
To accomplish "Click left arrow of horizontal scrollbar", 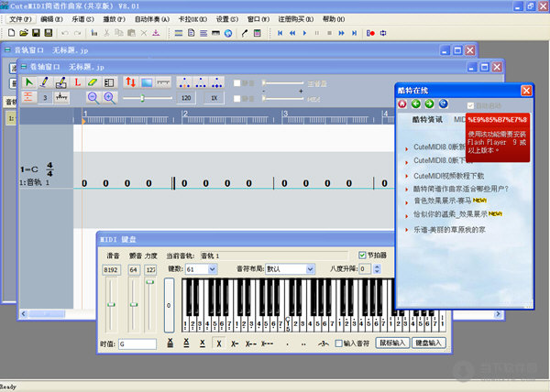I will coord(23,314).
